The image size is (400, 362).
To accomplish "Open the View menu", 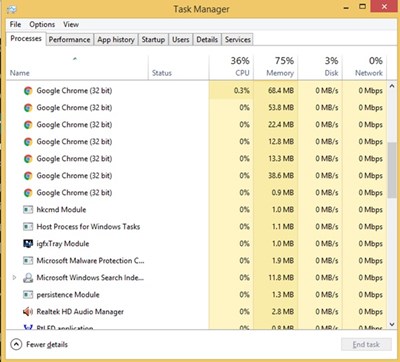I will click(x=71, y=24).
